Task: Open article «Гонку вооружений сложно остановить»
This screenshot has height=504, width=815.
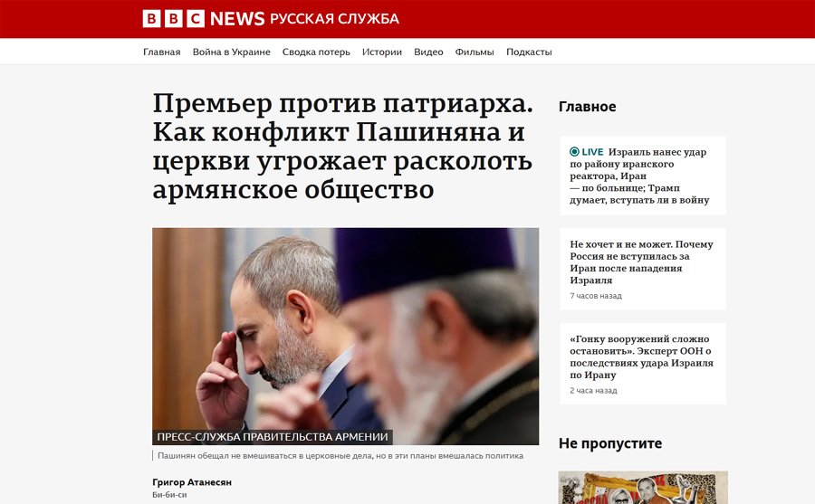Action: [641, 357]
